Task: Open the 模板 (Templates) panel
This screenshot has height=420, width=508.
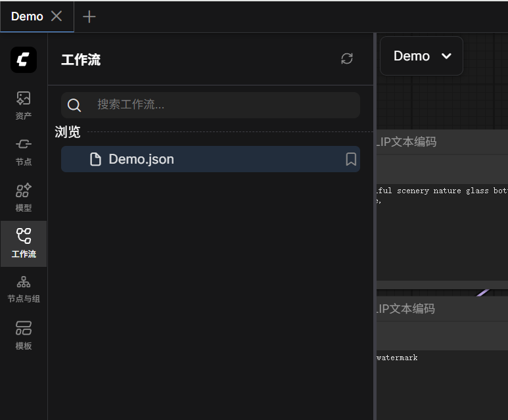Action: (24, 335)
